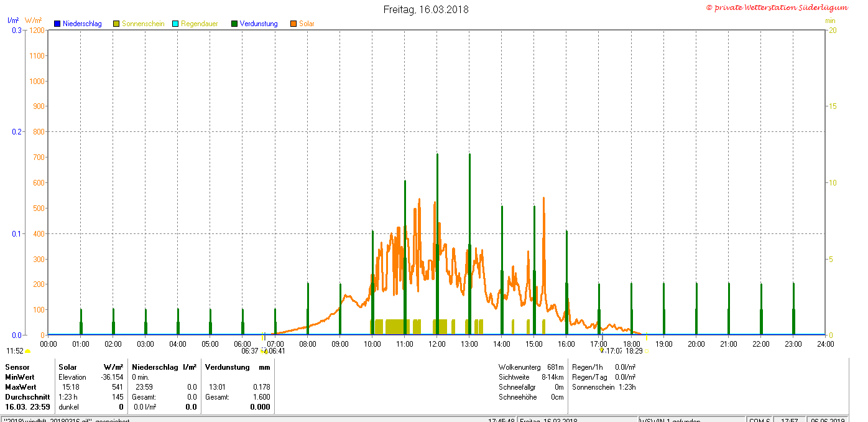
Task: Click the orange Solar legend swatch
Action: pyautogui.click(x=293, y=24)
